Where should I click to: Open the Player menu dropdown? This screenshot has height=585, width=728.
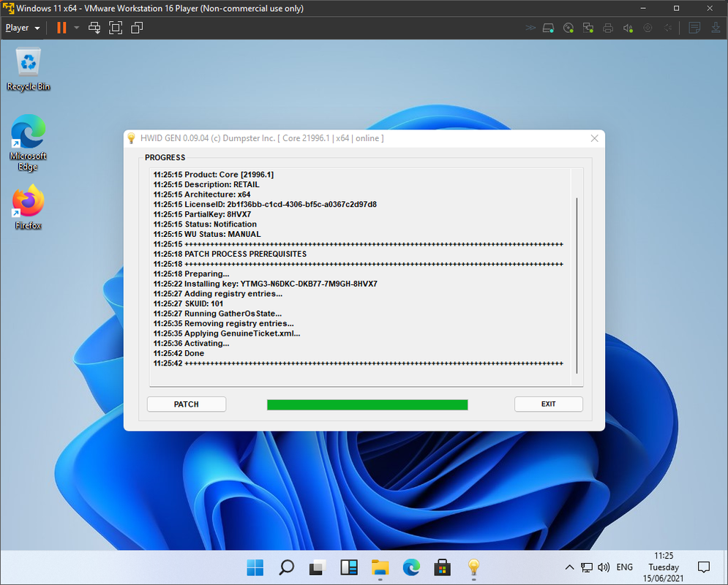(22, 28)
